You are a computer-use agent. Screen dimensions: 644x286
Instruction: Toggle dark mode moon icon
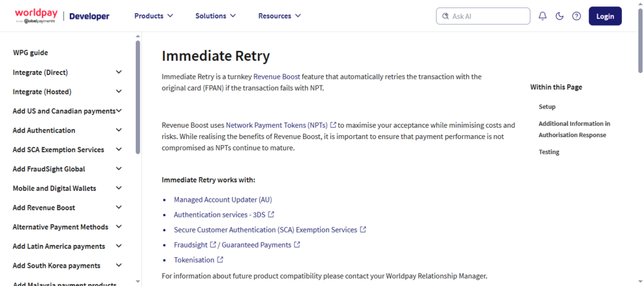(559, 16)
